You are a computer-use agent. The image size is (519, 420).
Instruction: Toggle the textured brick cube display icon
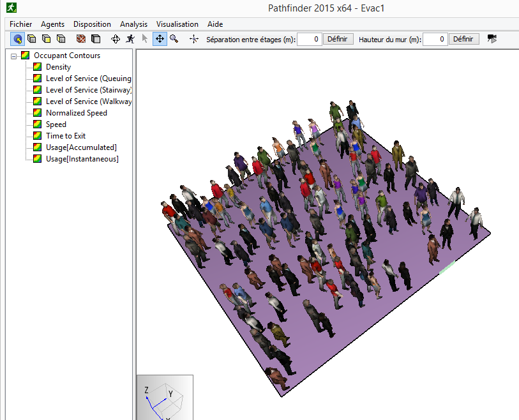tap(81, 39)
